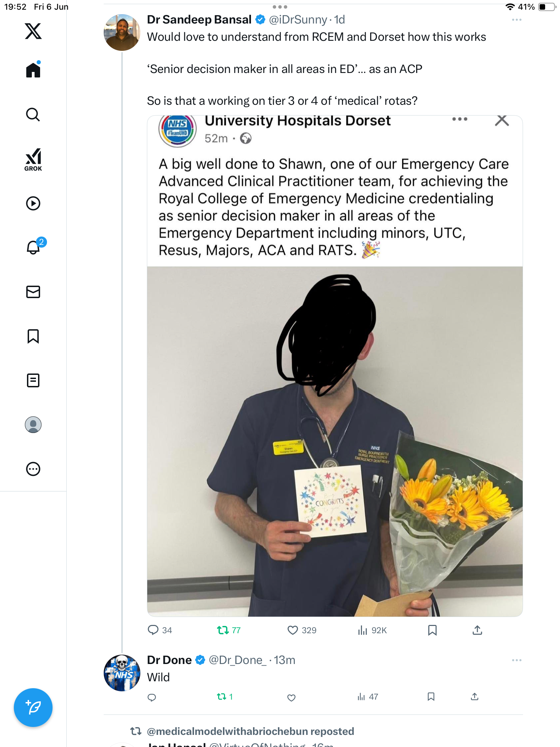Open the More circle menu in sidebar
Image resolution: width=560 pixels, height=747 pixels.
[33, 469]
